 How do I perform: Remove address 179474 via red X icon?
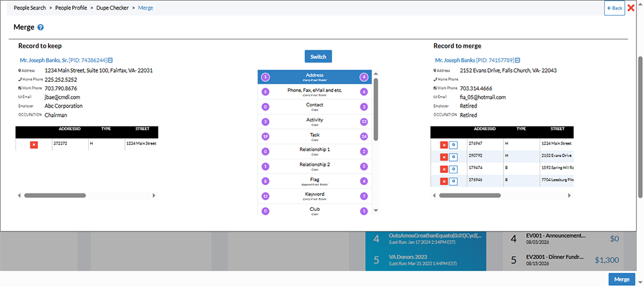click(x=444, y=169)
